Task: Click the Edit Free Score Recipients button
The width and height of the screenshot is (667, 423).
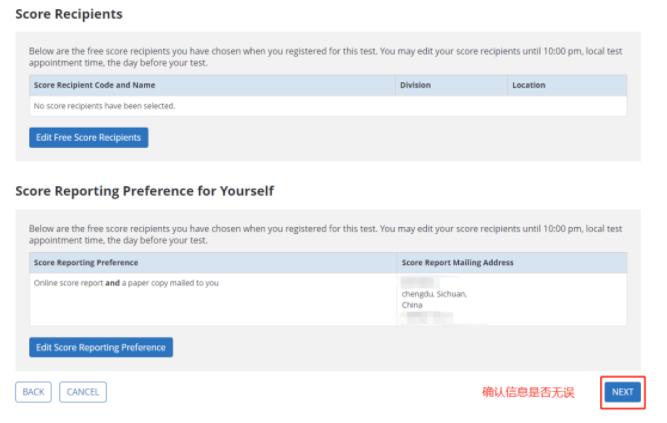Action: [x=89, y=137]
